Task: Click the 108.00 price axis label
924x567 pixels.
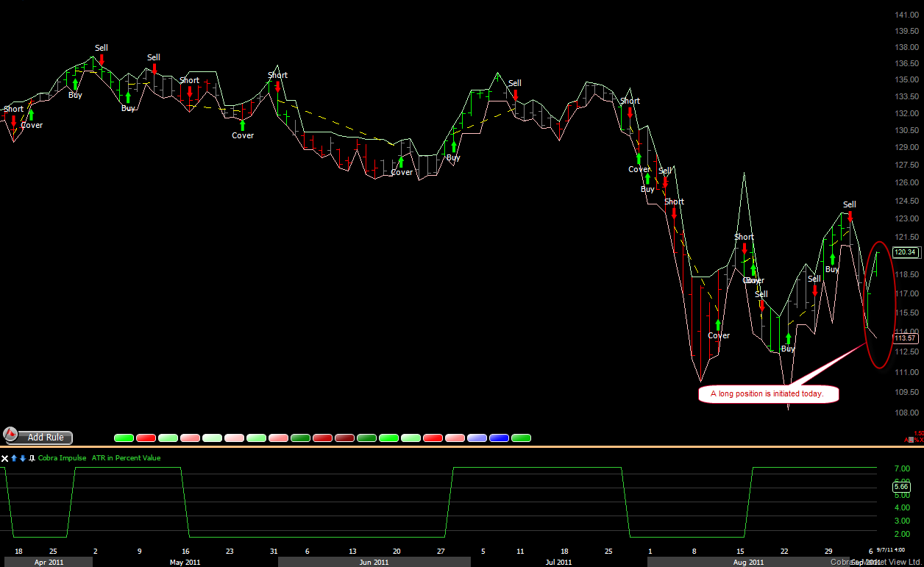Action: pos(906,413)
